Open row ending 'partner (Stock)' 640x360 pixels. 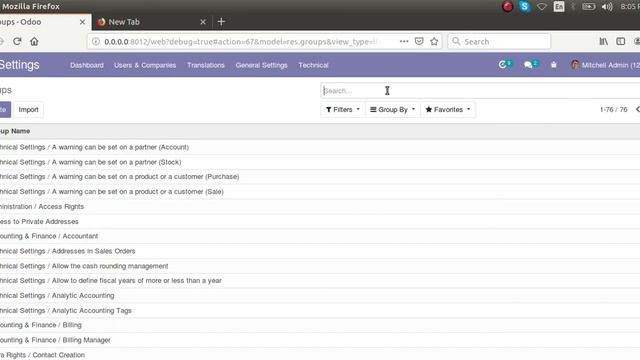[x=320, y=162]
